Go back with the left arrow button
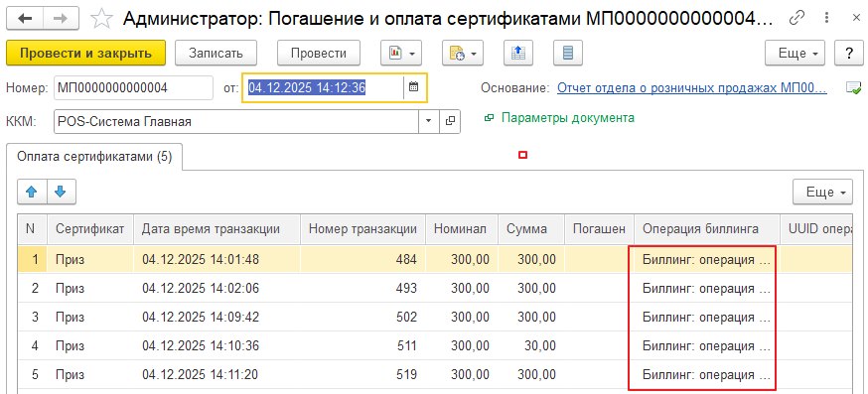 [26, 18]
